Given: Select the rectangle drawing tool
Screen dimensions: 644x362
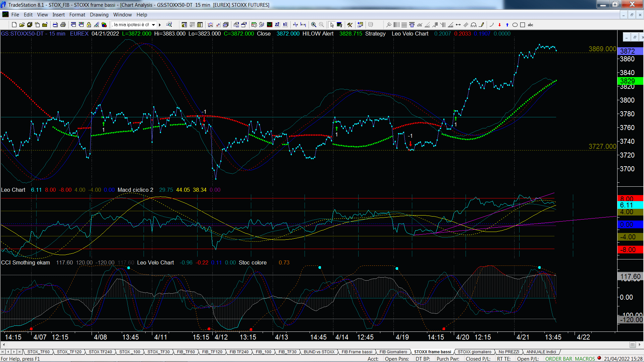Looking at the screenshot, I should click(523, 25).
